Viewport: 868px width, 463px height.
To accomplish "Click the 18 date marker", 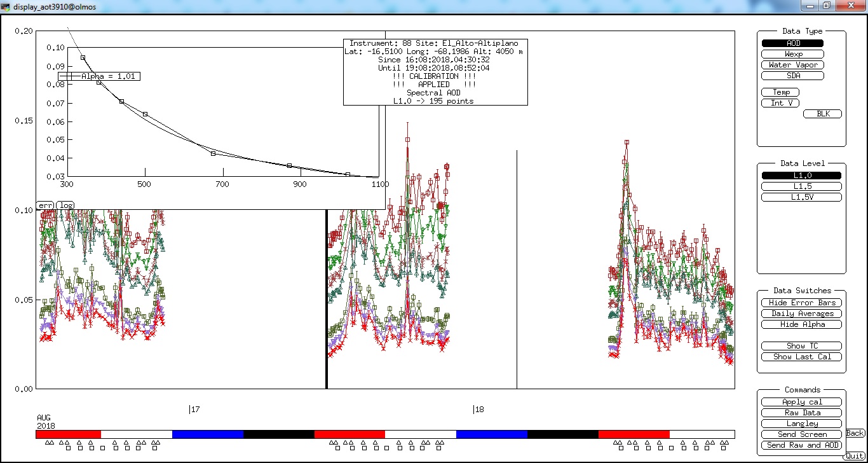I will click(478, 410).
